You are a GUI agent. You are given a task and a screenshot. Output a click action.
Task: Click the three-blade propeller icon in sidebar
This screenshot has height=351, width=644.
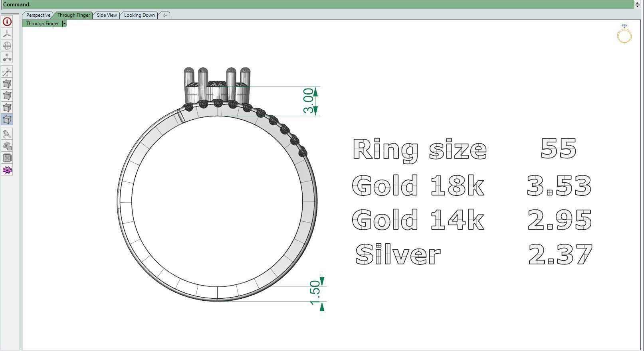tap(7, 34)
